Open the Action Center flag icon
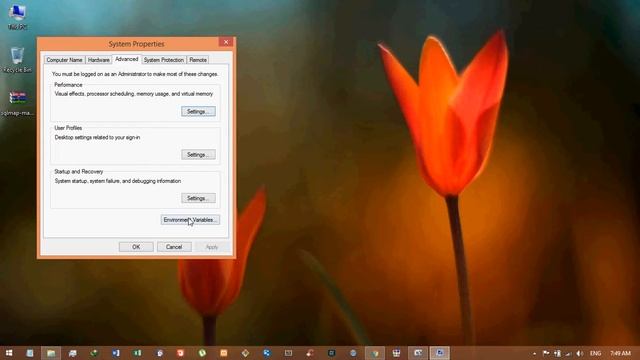 point(546,353)
